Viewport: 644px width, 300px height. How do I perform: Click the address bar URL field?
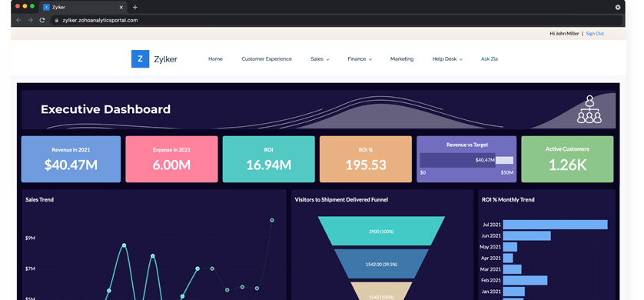(x=337, y=20)
